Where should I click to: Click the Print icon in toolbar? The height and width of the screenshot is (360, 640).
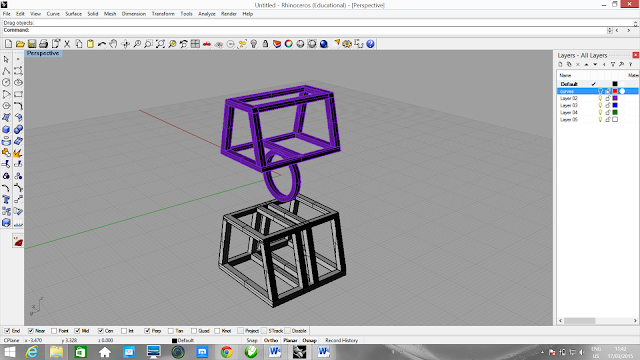(44, 44)
